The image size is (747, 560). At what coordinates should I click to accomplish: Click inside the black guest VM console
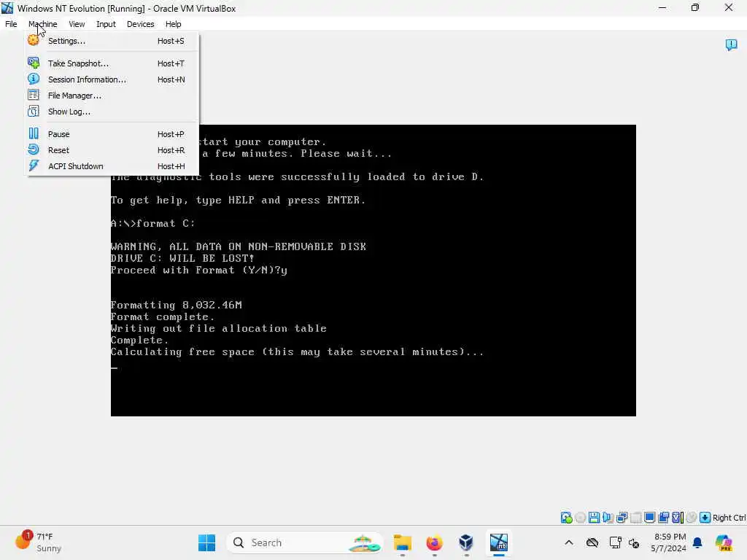(373, 271)
